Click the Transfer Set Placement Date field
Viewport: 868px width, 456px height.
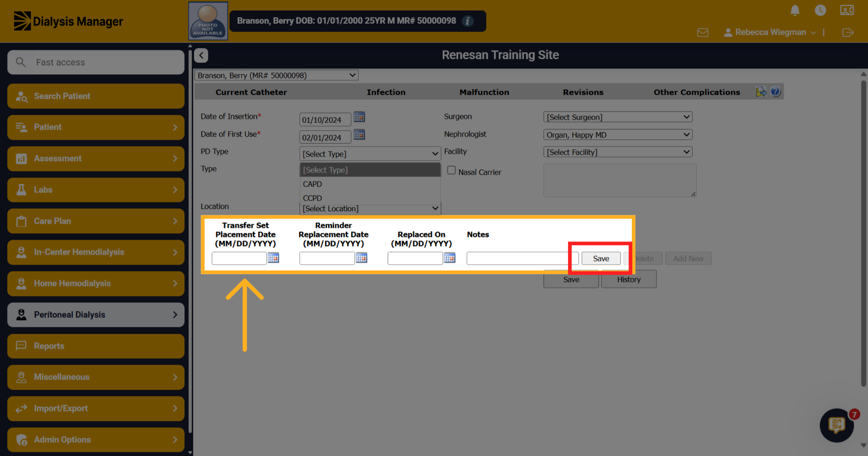click(x=239, y=258)
